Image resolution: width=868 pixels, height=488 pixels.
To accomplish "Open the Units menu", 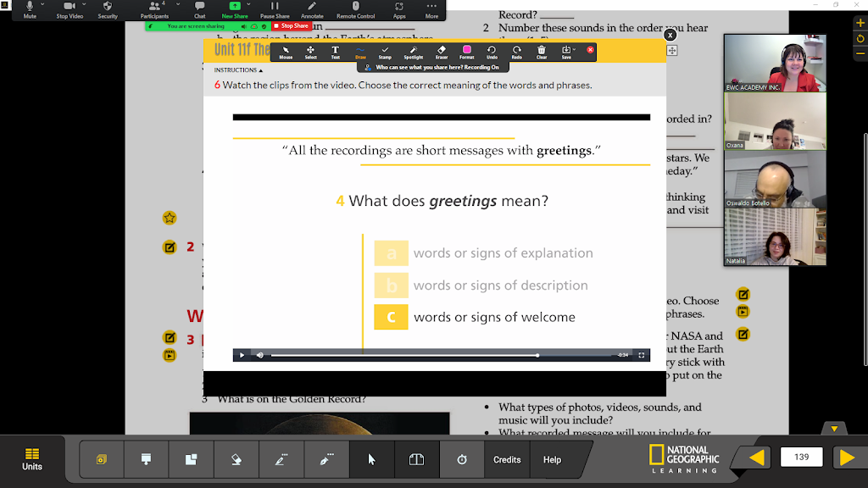I will coord(32,459).
